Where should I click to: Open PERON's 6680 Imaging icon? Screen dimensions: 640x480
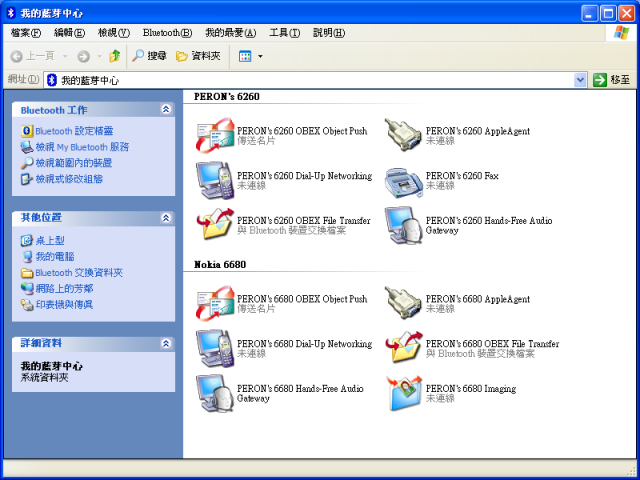[404, 393]
